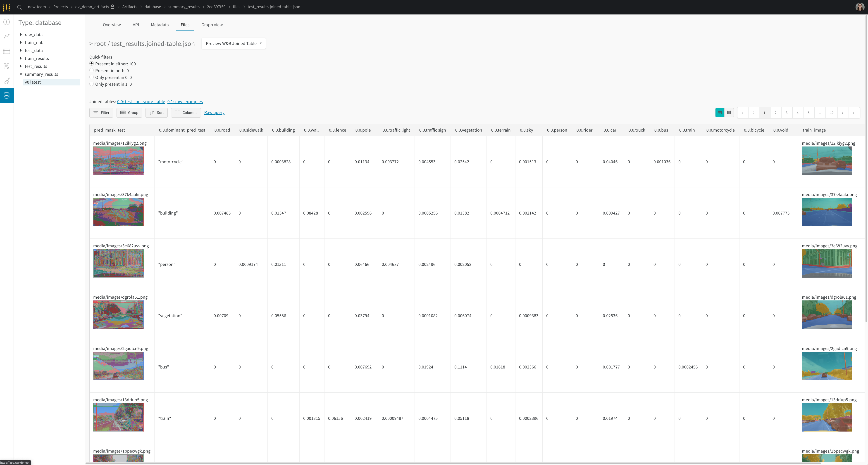Select the 'Only present in 1' filter
868x465 pixels.
(91, 84)
